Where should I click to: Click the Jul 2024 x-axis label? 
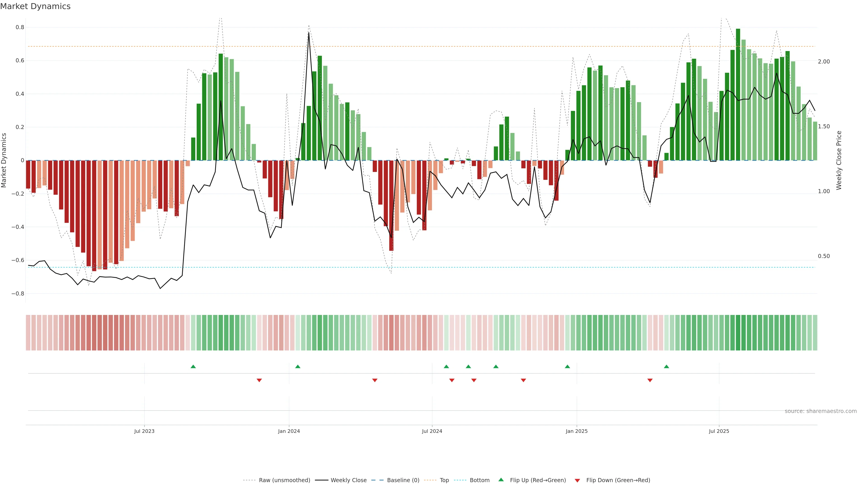pos(432,431)
